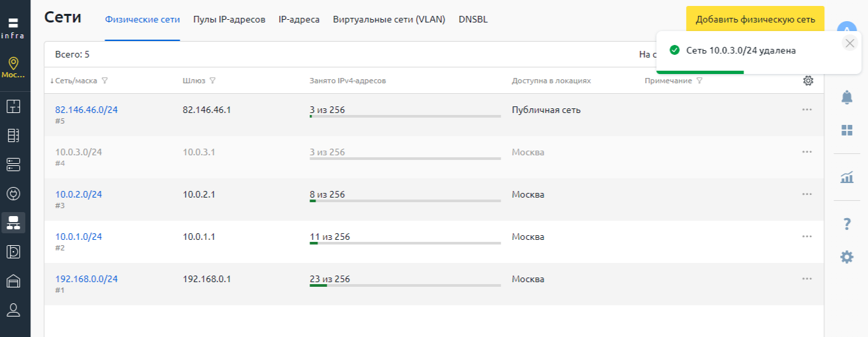Click Добавить физическую сеть button
Screen dimensions: 868x337
tap(755, 20)
